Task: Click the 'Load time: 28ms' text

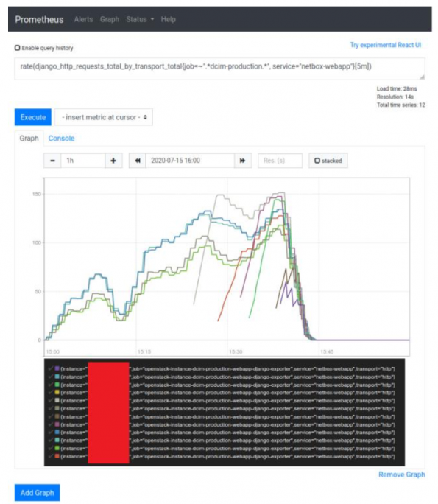Action: [397, 88]
